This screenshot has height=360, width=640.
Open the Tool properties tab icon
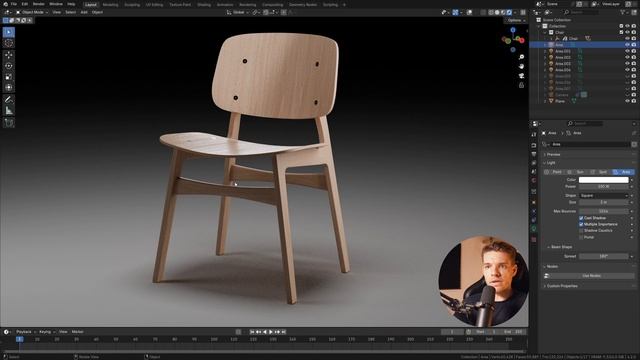(x=534, y=134)
